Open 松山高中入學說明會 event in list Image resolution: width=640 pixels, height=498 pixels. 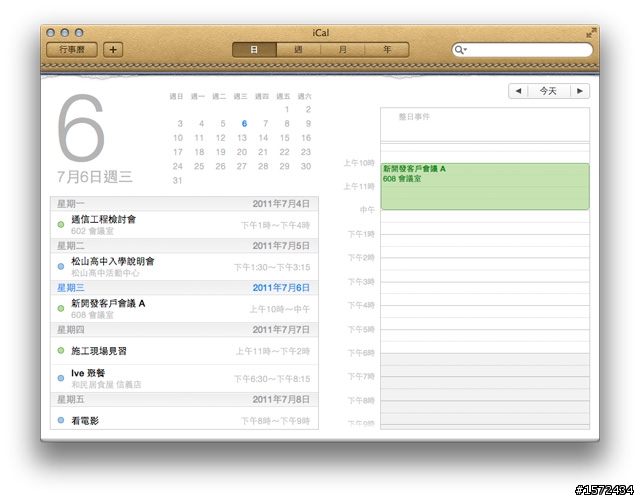[184, 267]
